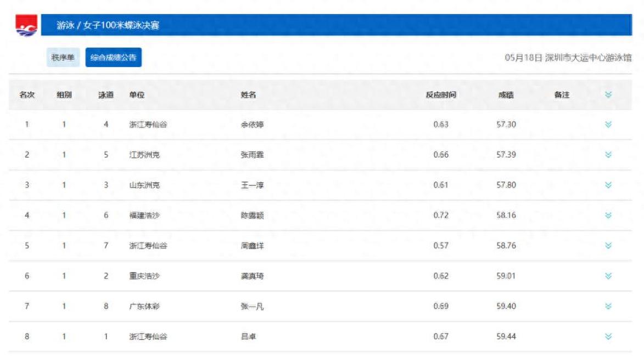Click the 反应时间 column header
Screen dimensions: 644x362
(x=441, y=95)
